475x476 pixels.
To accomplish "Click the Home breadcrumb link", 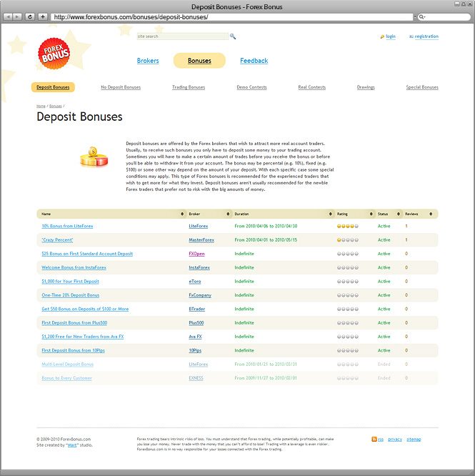I will coord(41,106).
